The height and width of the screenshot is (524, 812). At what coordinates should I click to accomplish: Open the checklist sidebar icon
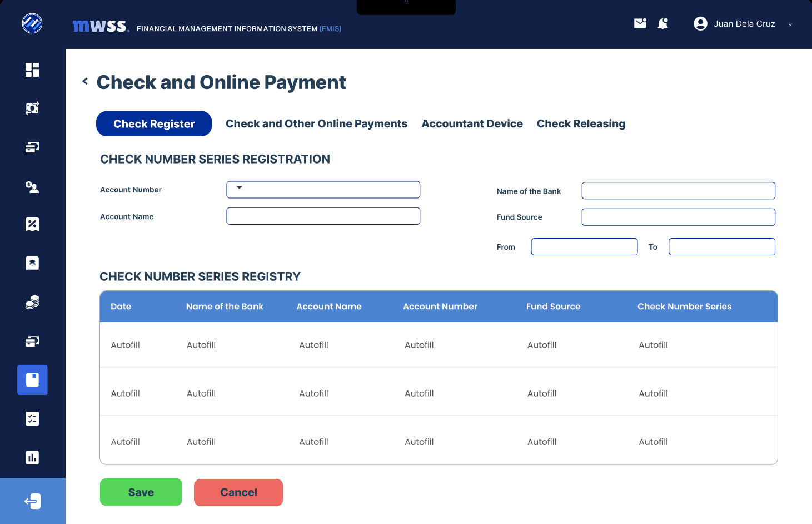point(32,419)
